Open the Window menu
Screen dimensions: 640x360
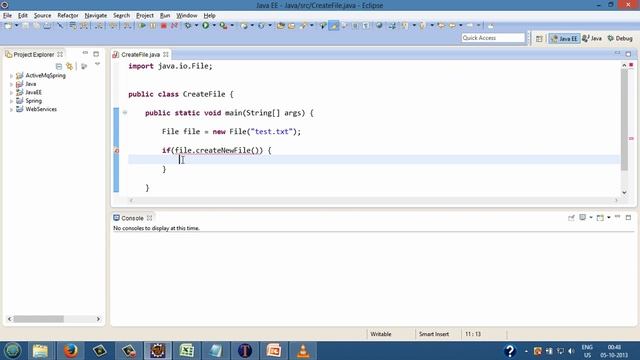[187, 16]
